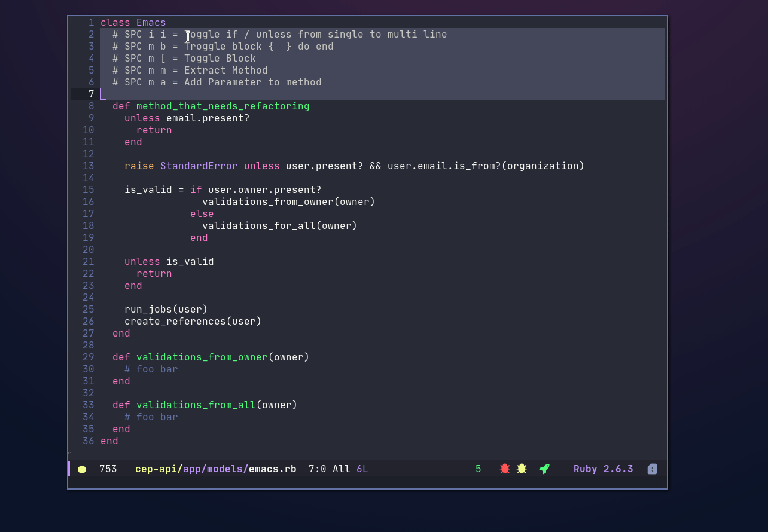Click the All scroll position indicator
768x532 pixels.
342,469
